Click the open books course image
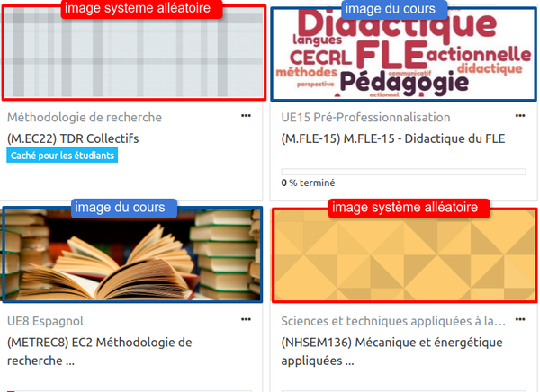Image resolution: width=540 pixels, height=392 pixels. pos(132,254)
